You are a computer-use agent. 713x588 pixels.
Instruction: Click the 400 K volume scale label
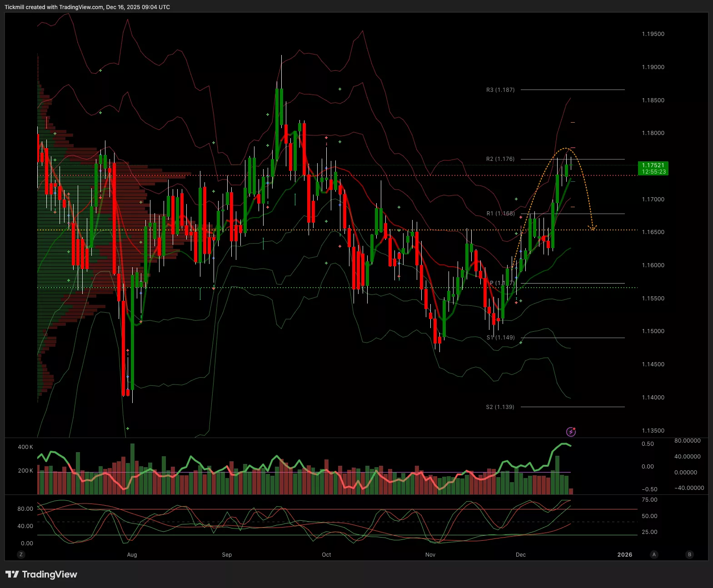pos(25,447)
